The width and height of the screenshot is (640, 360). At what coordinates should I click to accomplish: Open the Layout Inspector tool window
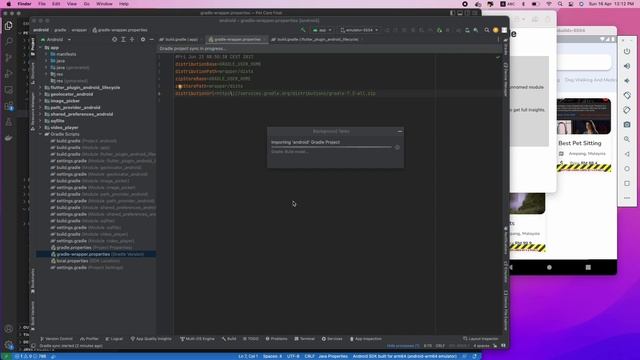(481, 339)
